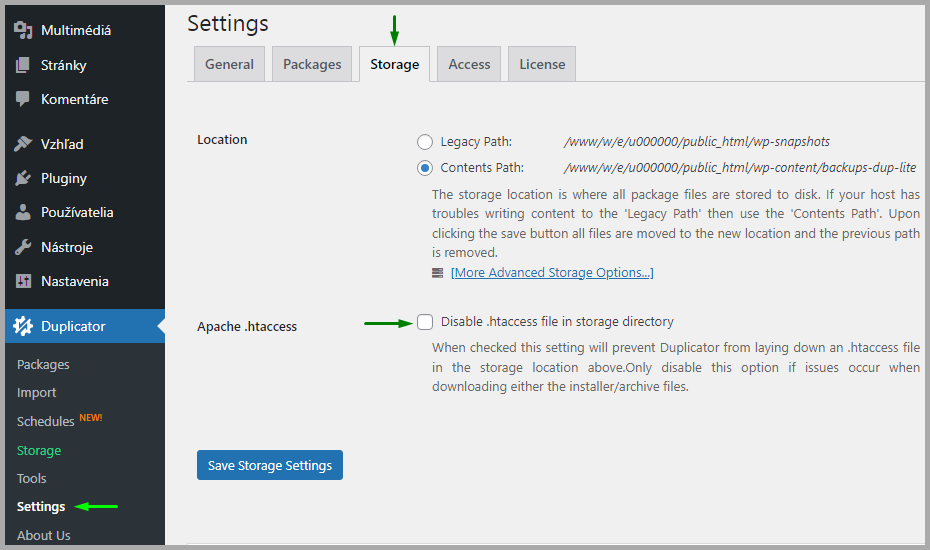Viewport: 930px width, 550px height.
Task: Check Disable .htaccess file in storage directory
Action: pyautogui.click(x=425, y=322)
